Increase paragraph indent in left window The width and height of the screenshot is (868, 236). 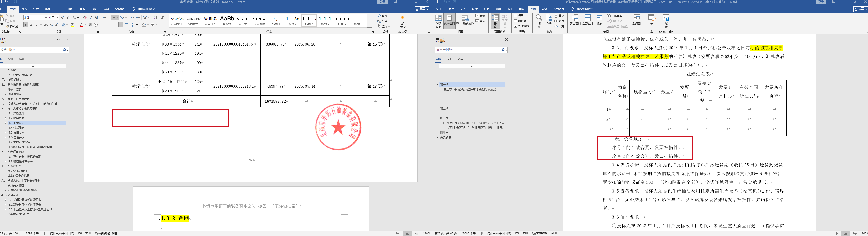[138, 18]
